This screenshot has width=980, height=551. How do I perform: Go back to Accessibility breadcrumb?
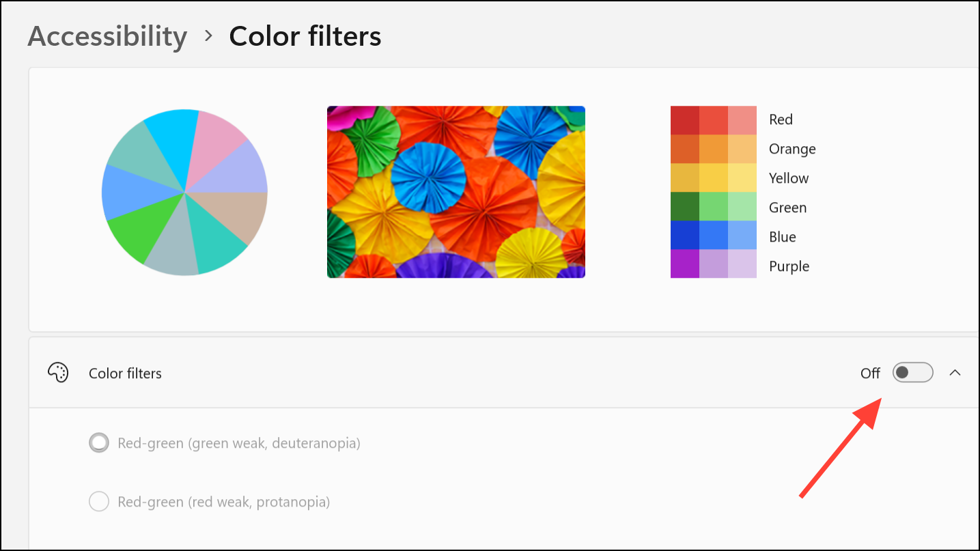107,36
